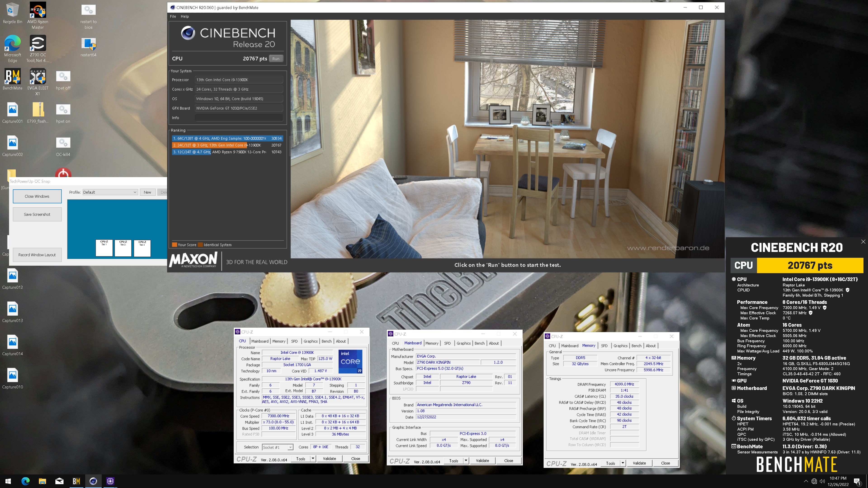Open the Windows Start menu

[x=8, y=481]
